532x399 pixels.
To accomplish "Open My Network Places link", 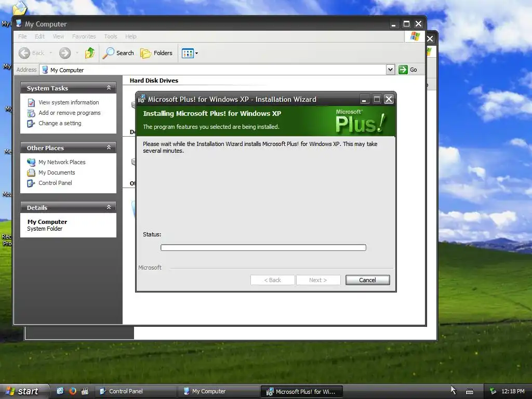I will point(62,162).
